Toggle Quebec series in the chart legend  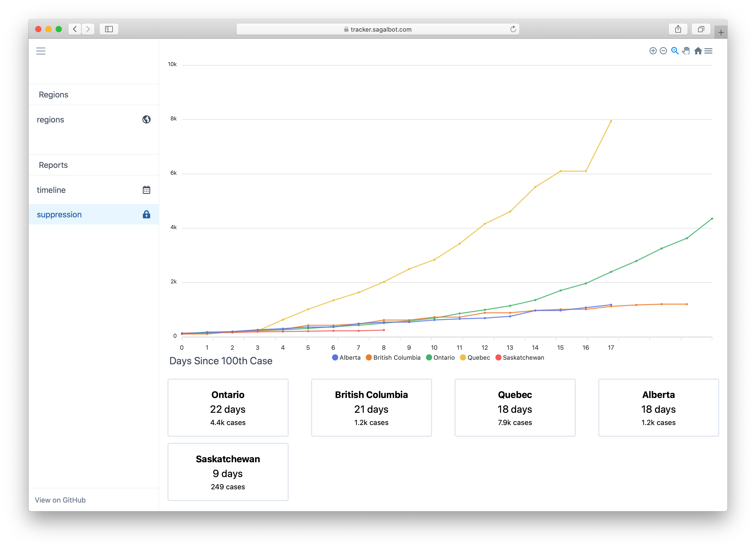coord(475,357)
